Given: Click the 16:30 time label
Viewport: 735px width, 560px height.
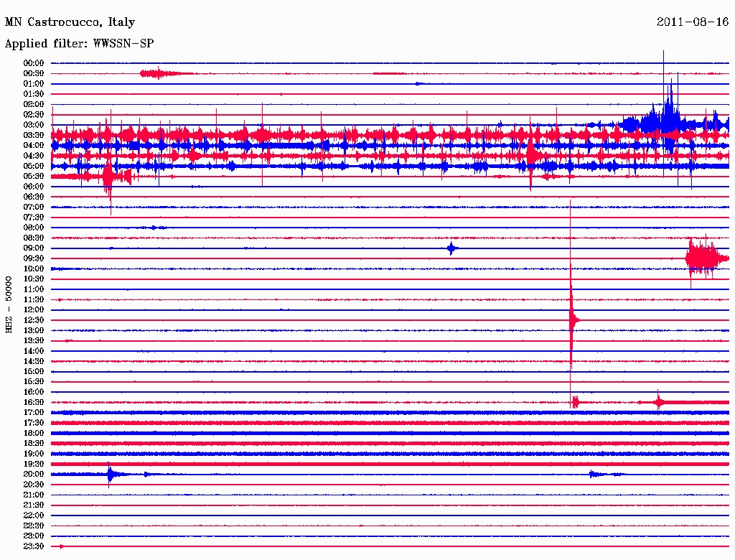Looking at the screenshot, I should point(34,402).
